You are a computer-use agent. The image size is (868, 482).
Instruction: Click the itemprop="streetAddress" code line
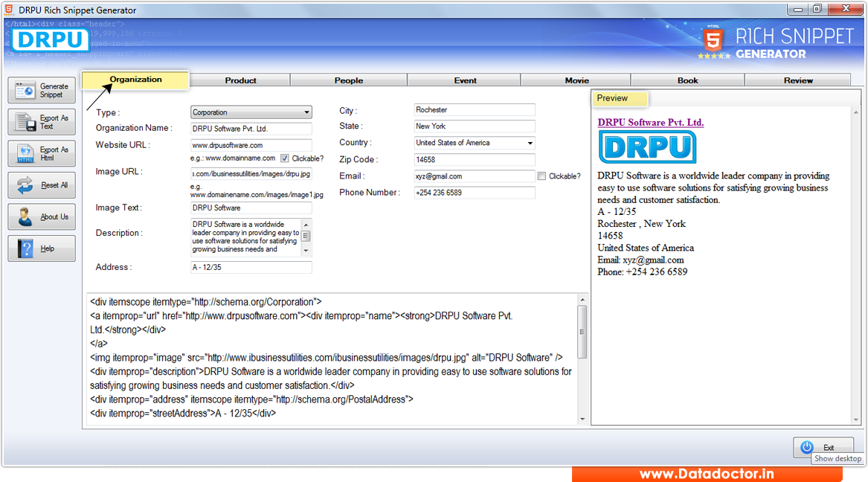[183, 414]
